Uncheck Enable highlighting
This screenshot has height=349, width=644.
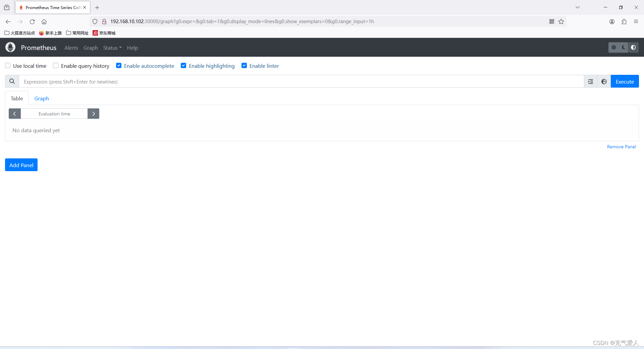(183, 66)
